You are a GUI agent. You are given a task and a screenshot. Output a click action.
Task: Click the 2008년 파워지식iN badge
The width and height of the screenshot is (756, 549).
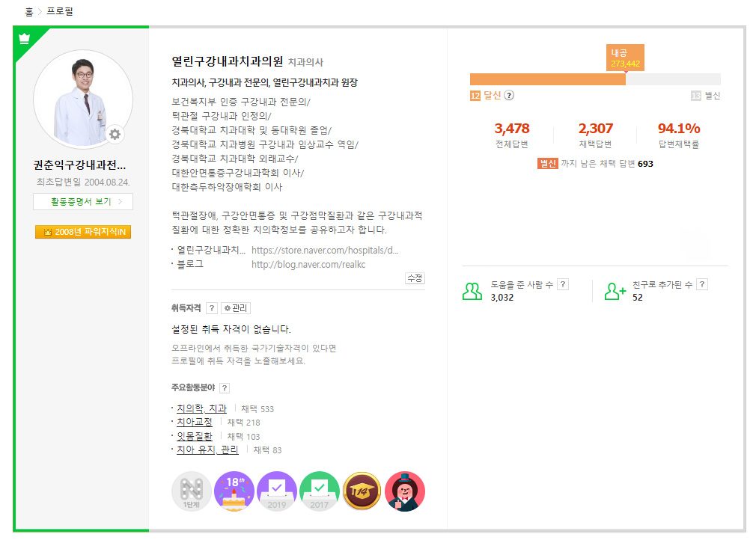(x=83, y=232)
